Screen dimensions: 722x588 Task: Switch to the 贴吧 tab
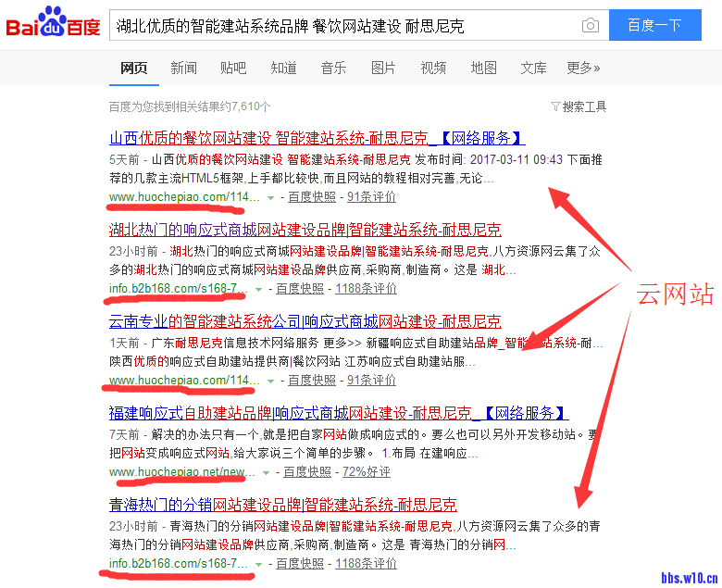pyautogui.click(x=233, y=69)
